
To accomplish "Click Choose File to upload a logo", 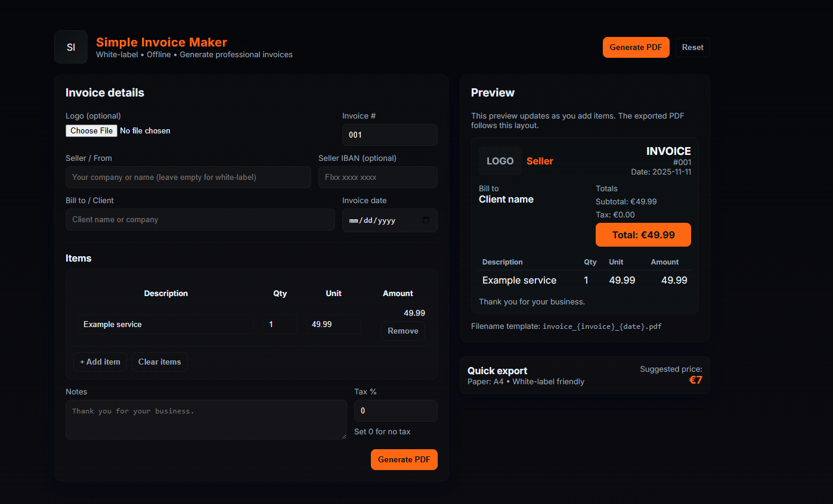I will coord(91,130).
